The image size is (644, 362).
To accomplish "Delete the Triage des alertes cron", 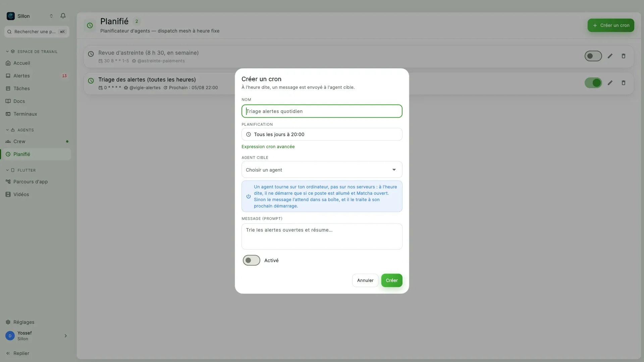I will pyautogui.click(x=624, y=83).
